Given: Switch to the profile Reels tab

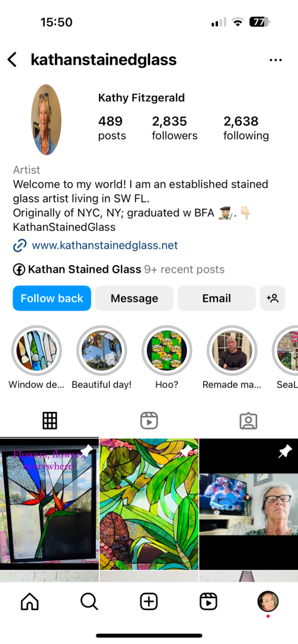Looking at the screenshot, I should tap(149, 421).
